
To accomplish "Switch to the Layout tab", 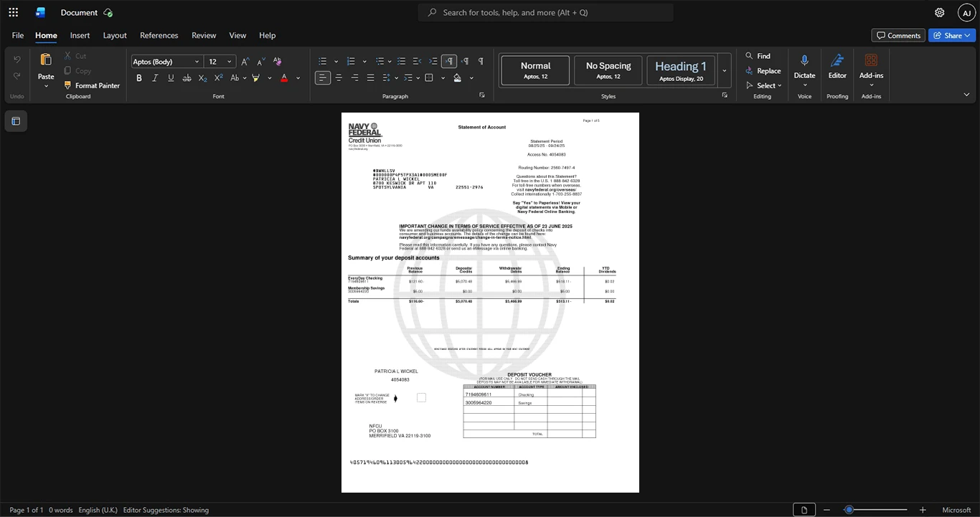I will pos(115,35).
